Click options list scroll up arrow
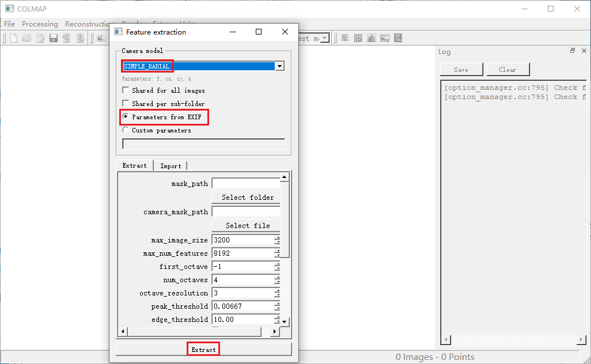Image resolution: width=591 pixels, height=364 pixels. 285,177
